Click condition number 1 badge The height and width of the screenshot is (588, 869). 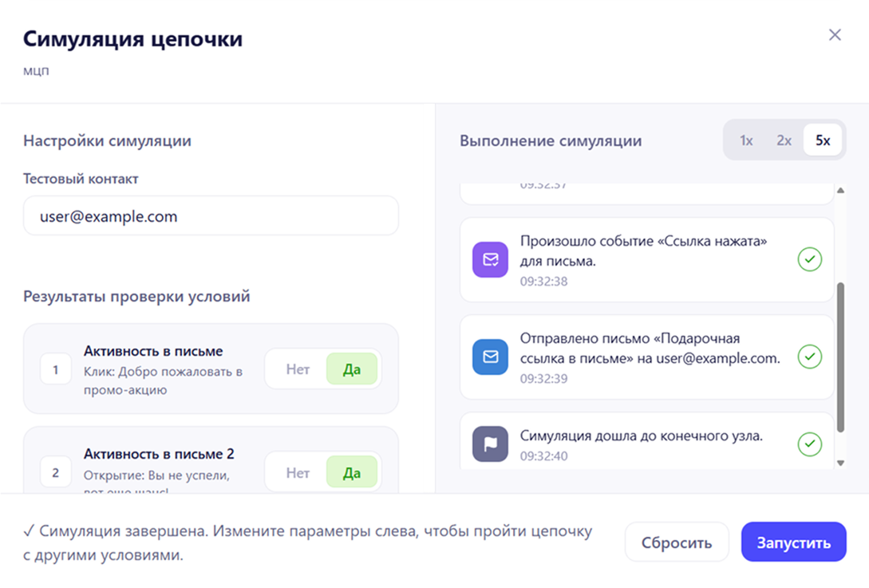pyautogui.click(x=55, y=369)
